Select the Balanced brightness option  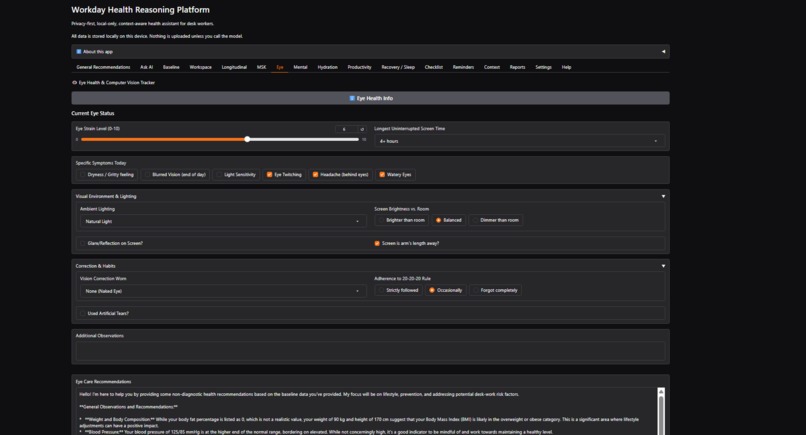449,220
